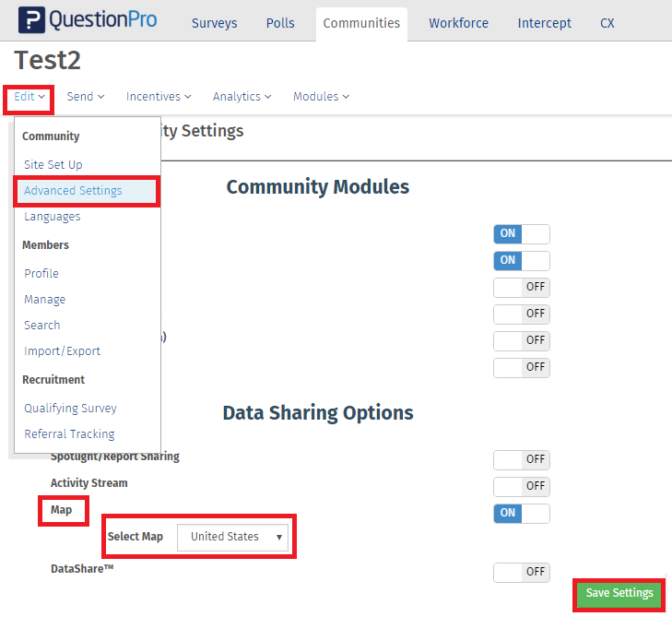Select Advanced Settings menu entry
Screen dimensions: 672x617
coord(87,191)
